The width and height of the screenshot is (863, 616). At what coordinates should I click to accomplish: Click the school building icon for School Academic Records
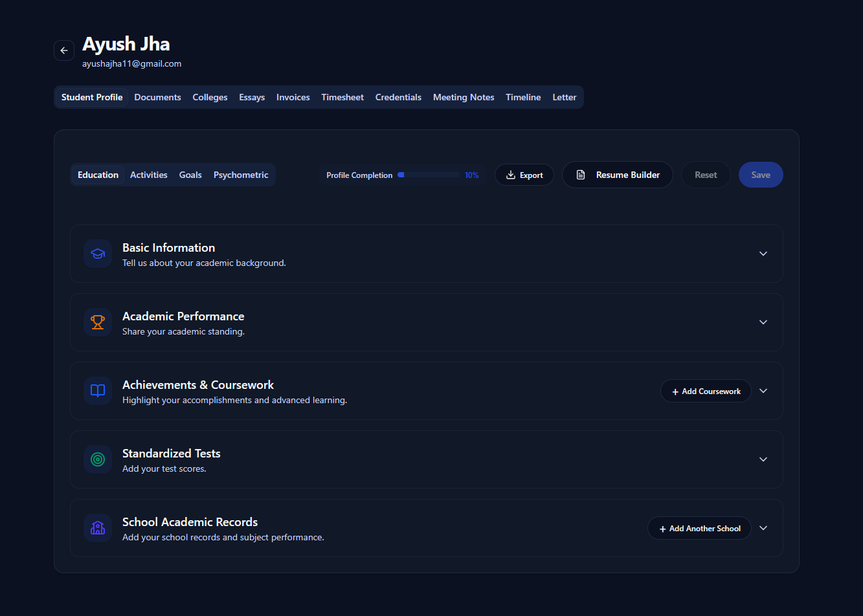(x=98, y=528)
